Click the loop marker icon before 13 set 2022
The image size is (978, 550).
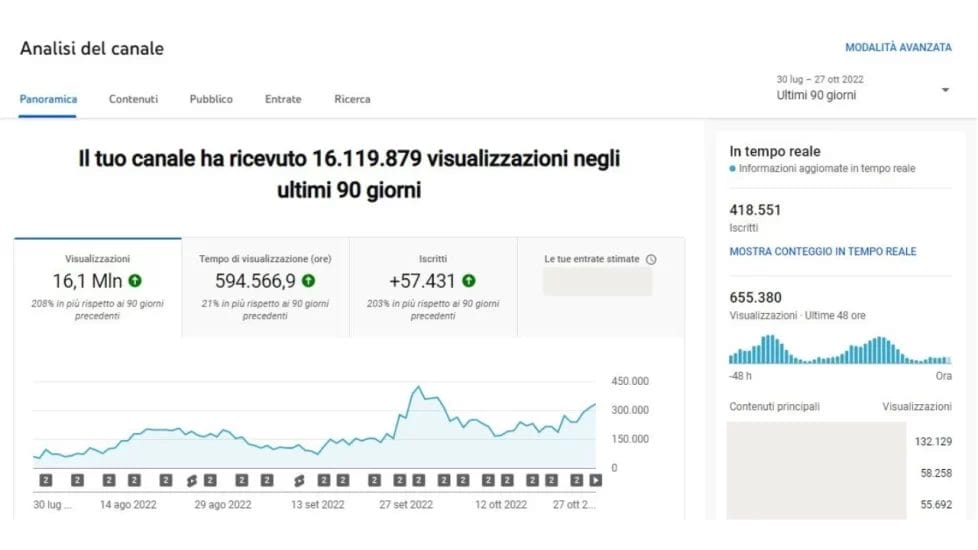(x=299, y=481)
